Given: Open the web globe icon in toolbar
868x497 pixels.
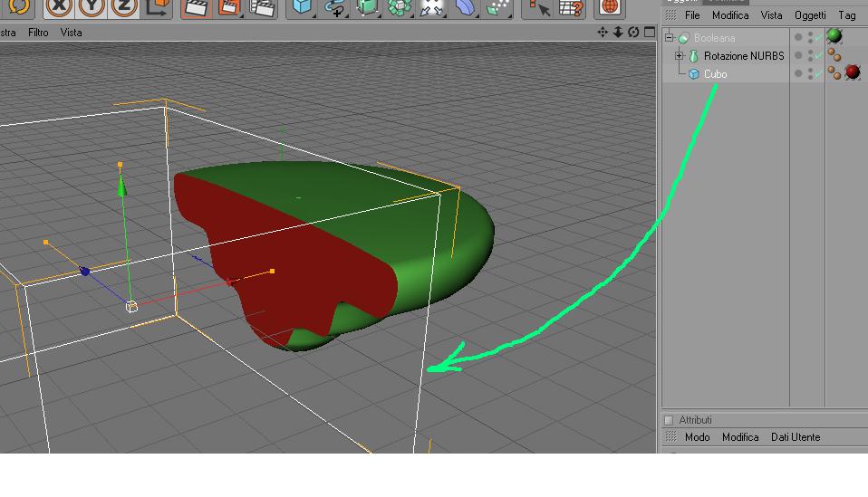Looking at the screenshot, I should 610,7.
